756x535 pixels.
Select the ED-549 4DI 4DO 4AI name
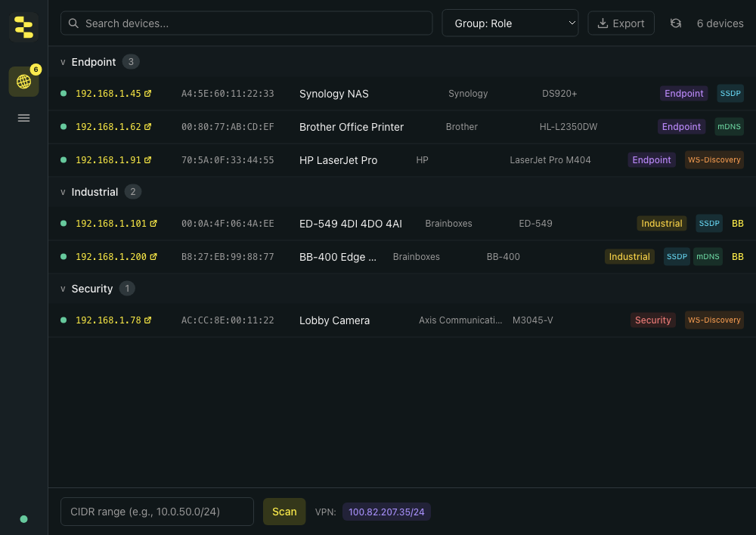(x=351, y=224)
